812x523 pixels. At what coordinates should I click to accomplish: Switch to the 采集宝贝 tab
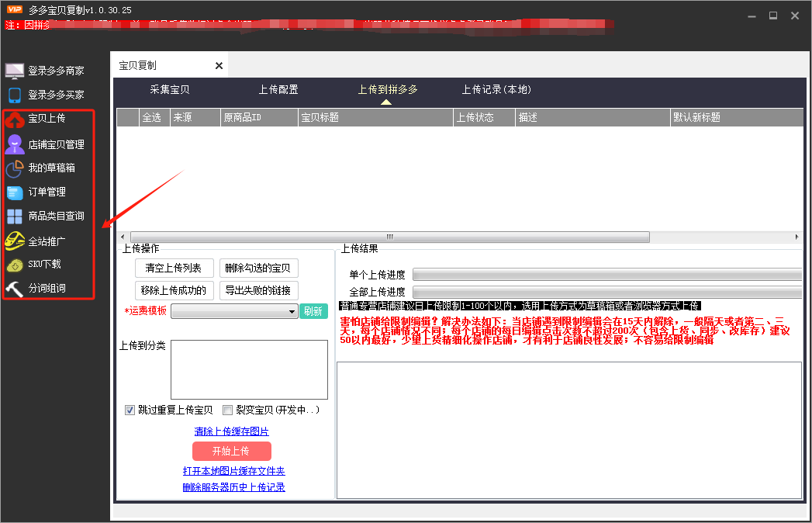(x=170, y=90)
